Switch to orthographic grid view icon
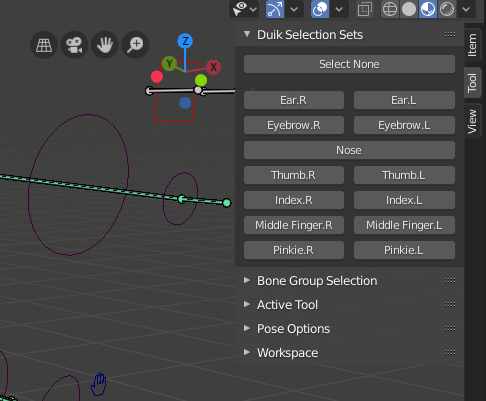Viewport: 486px width, 401px height. coord(44,45)
